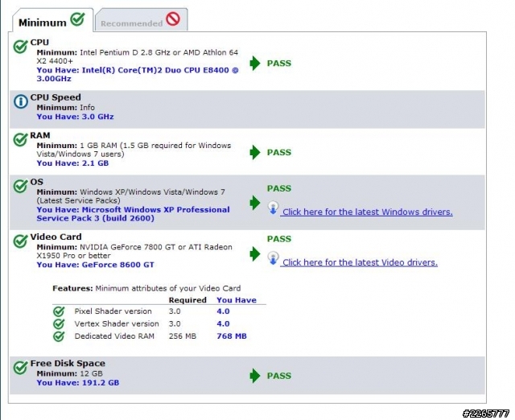
Task: Click 'You Have: 3.0 GHz' text
Action: click(x=75, y=117)
